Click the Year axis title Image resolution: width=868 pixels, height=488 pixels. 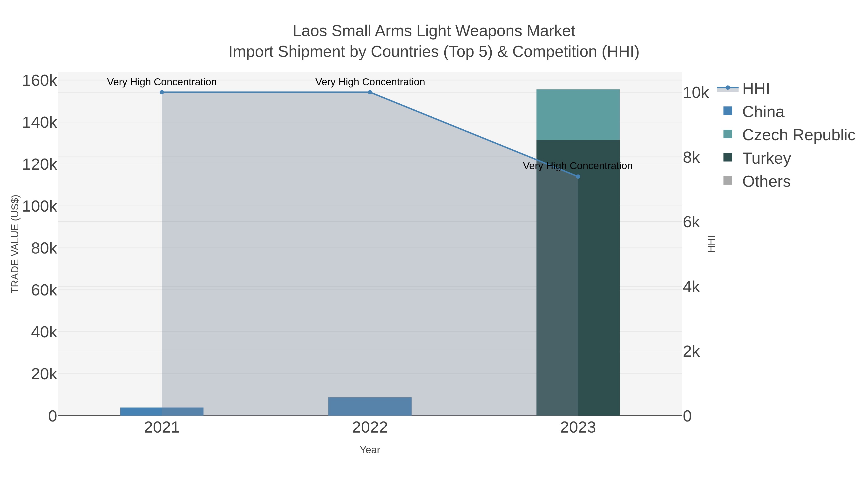coord(370,450)
